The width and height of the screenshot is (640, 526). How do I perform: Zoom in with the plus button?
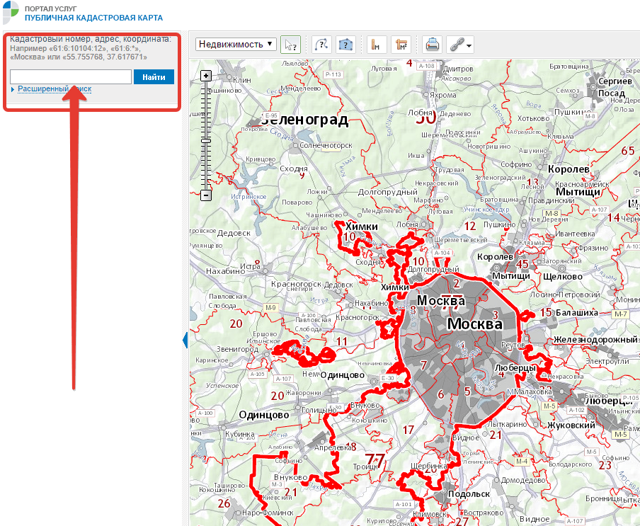[x=206, y=75]
